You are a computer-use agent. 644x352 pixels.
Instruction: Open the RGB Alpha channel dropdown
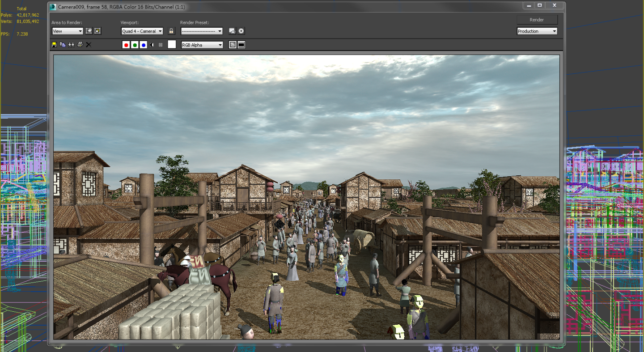tap(202, 45)
